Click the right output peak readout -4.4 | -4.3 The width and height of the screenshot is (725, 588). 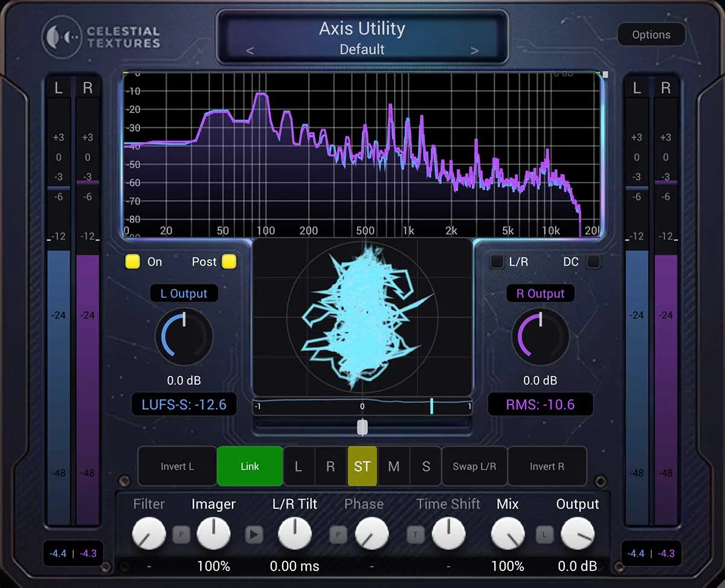click(x=651, y=554)
